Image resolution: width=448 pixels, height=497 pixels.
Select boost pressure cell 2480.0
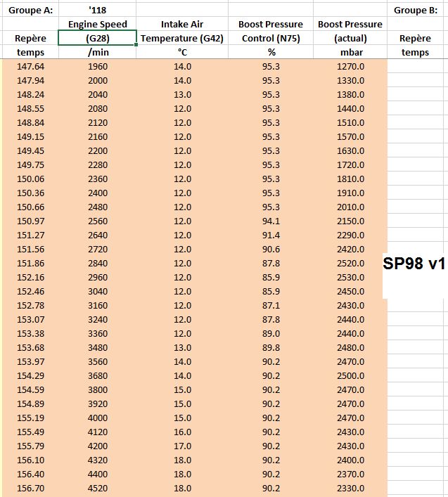(350, 347)
